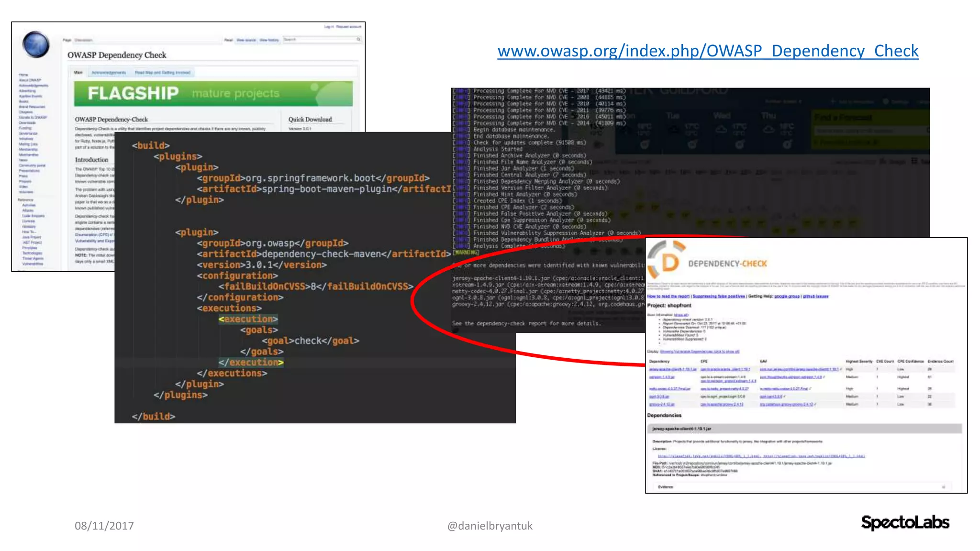Select the Read view tab
Image resolution: width=980 pixels, height=551 pixels.
[x=228, y=40]
